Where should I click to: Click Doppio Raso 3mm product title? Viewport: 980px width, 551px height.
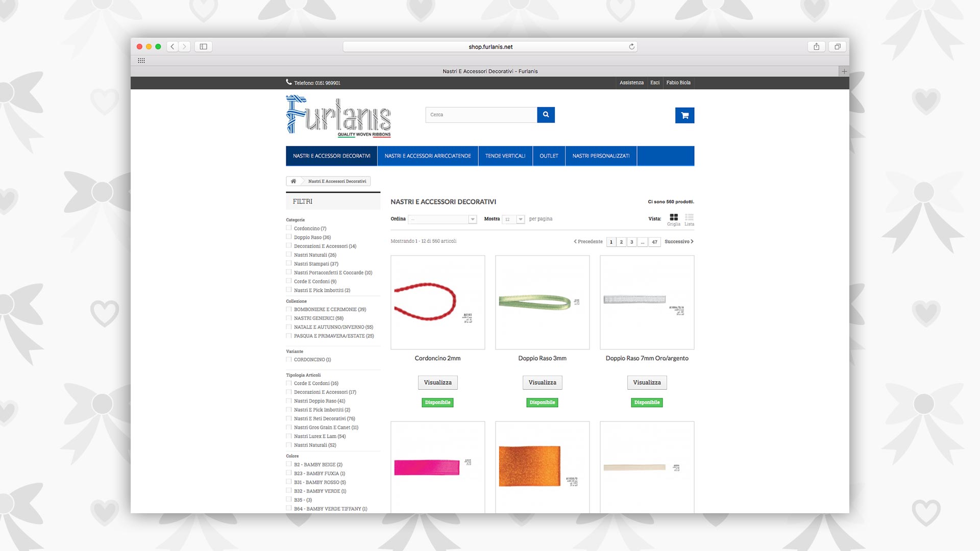[x=542, y=359]
